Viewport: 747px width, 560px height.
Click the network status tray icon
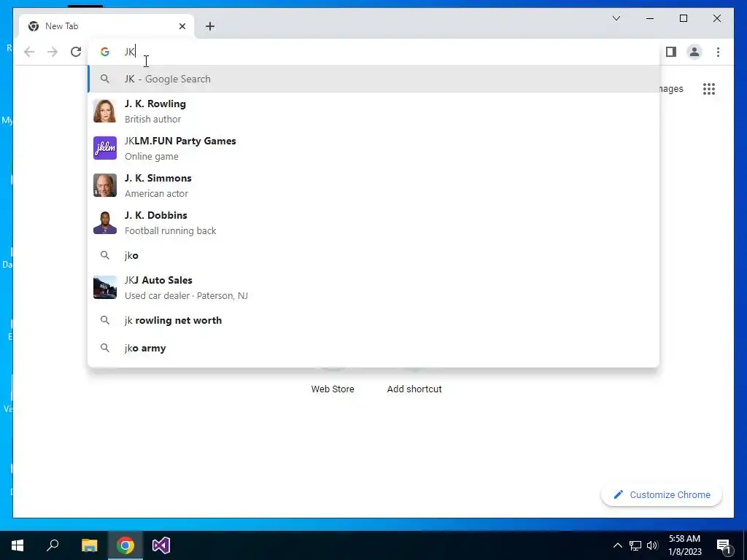[635, 545]
